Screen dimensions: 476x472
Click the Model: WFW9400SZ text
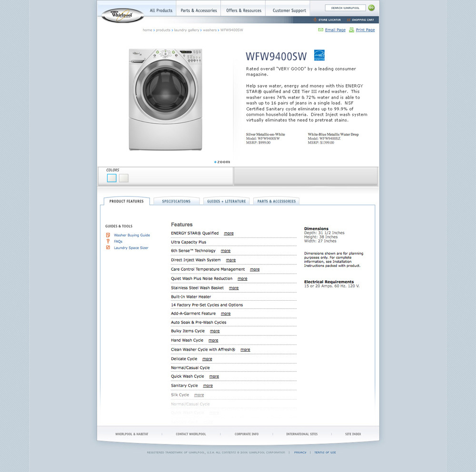(x=324, y=138)
